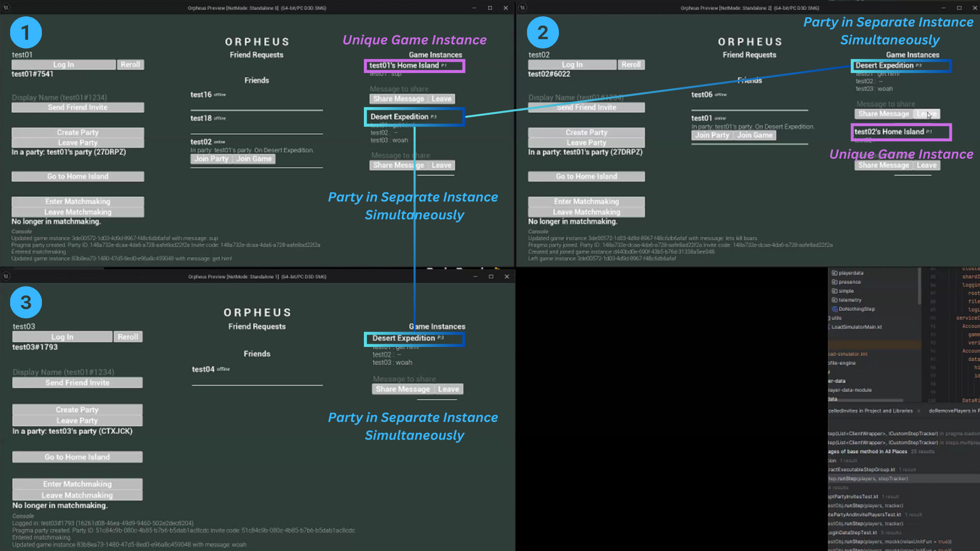The height and width of the screenshot is (551, 980).
Task: Click 'Go to Home Island' in instance 3
Action: click(77, 457)
